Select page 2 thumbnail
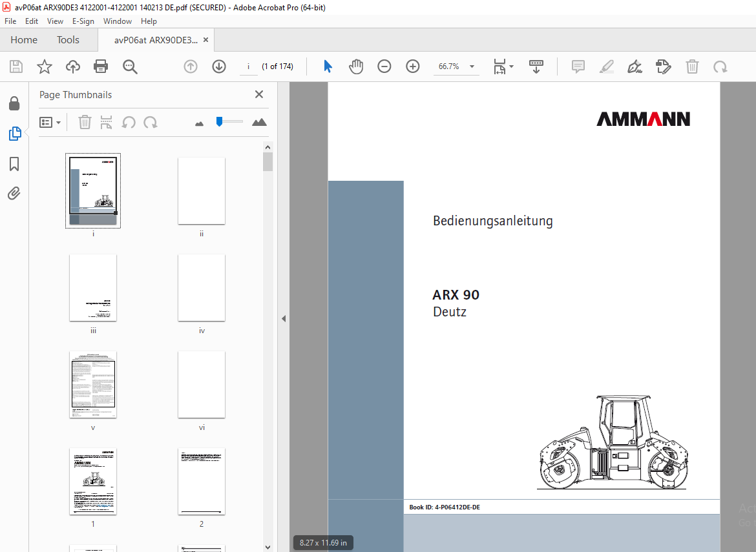 (202, 481)
